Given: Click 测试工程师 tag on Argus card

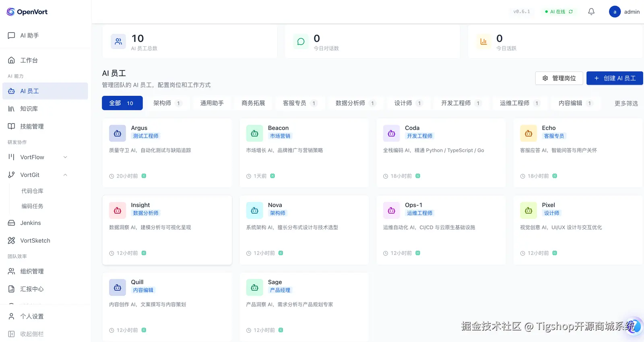Looking at the screenshot, I should pos(146,136).
